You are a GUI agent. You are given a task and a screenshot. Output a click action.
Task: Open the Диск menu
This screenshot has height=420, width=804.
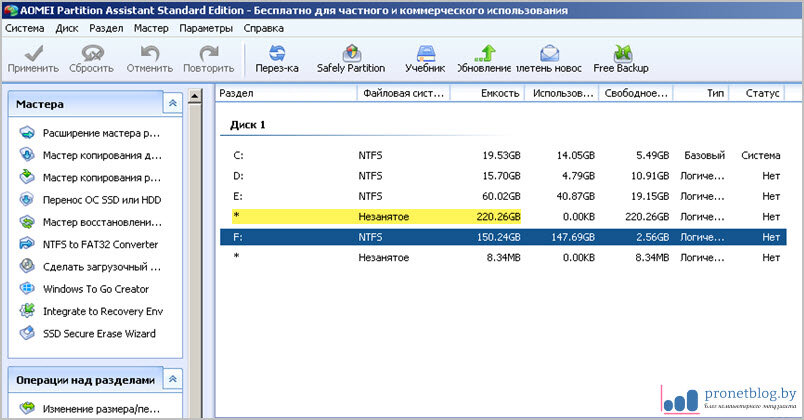click(x=67, y=28)
